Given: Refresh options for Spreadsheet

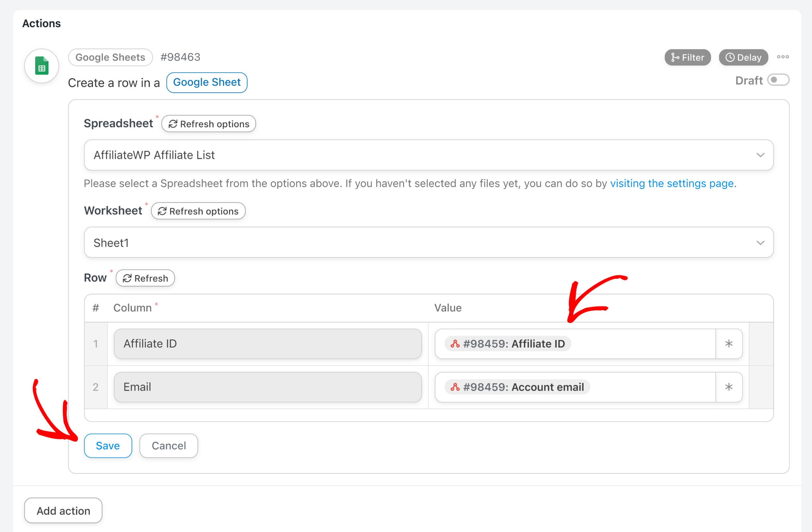Looking at the screenshot, I should coord(209,124).
